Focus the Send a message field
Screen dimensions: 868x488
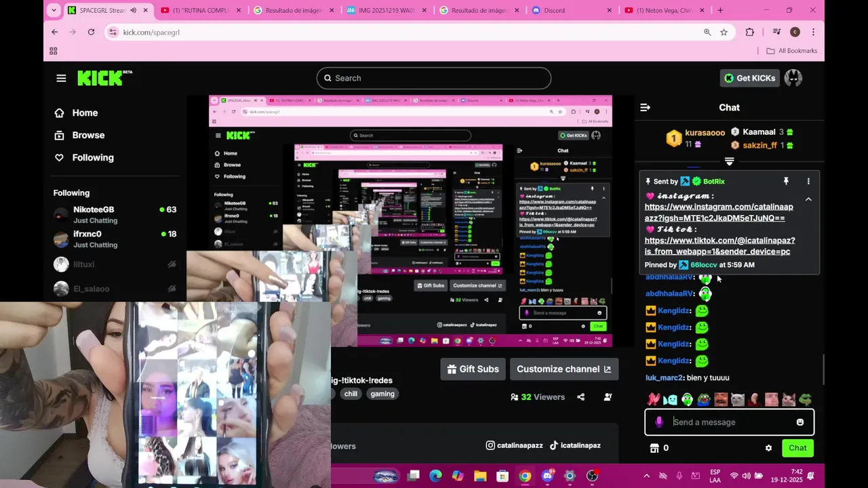pyautogui.click(x=729, y=422)
